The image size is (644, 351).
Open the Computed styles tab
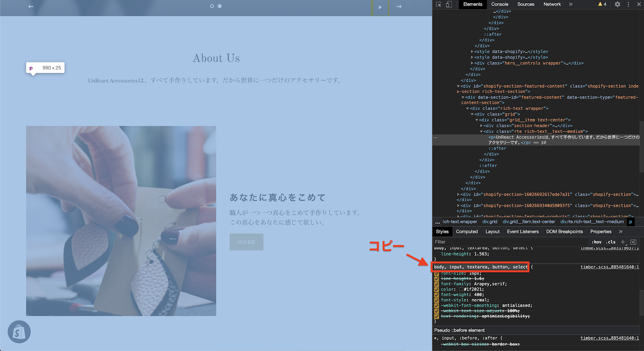pos(466,231)
